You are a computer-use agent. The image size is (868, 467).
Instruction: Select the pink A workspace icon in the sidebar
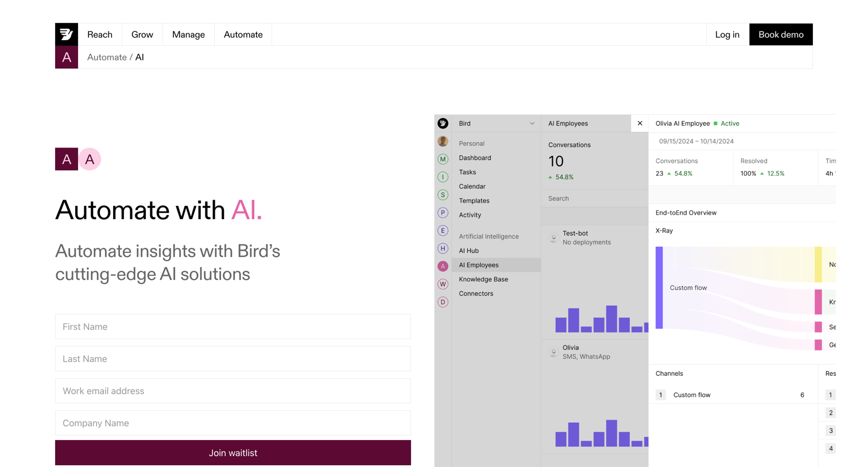tap(443, 266)
